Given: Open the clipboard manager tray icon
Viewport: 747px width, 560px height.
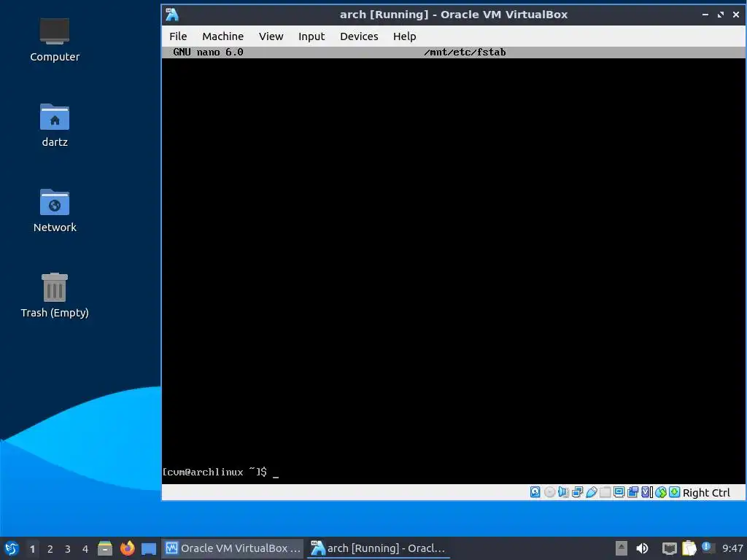Looking at the screenshot, I should pos(689,548).
